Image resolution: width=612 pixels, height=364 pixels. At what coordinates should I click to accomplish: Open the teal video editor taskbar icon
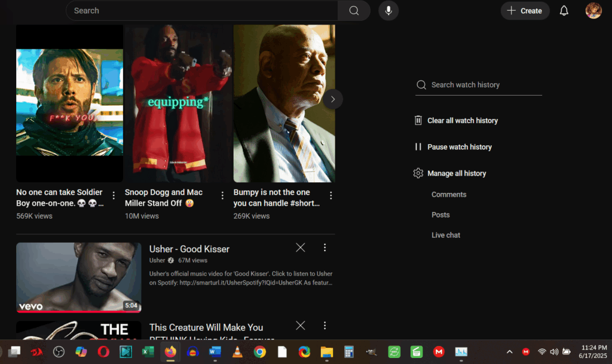[x=126, y=352]
